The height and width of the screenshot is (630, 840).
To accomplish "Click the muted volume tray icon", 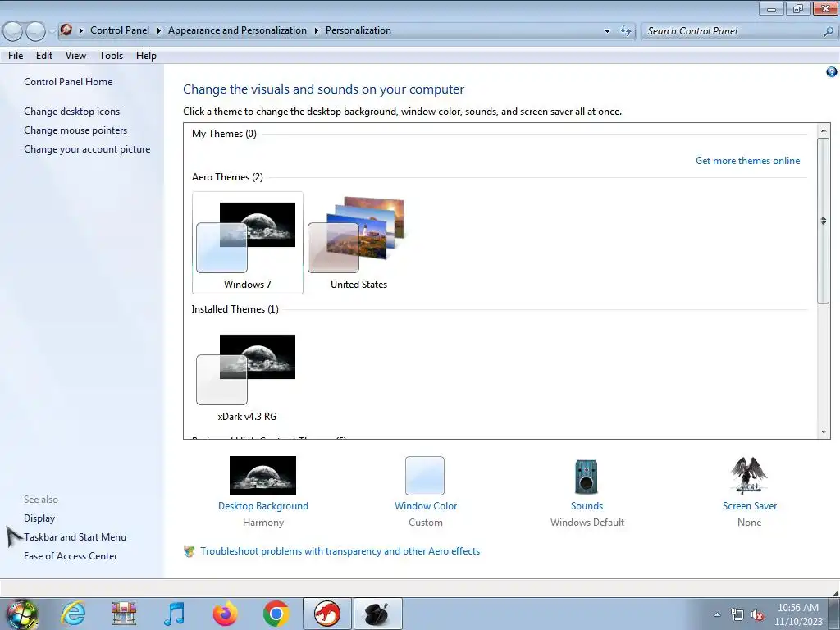I will [757, 615].
